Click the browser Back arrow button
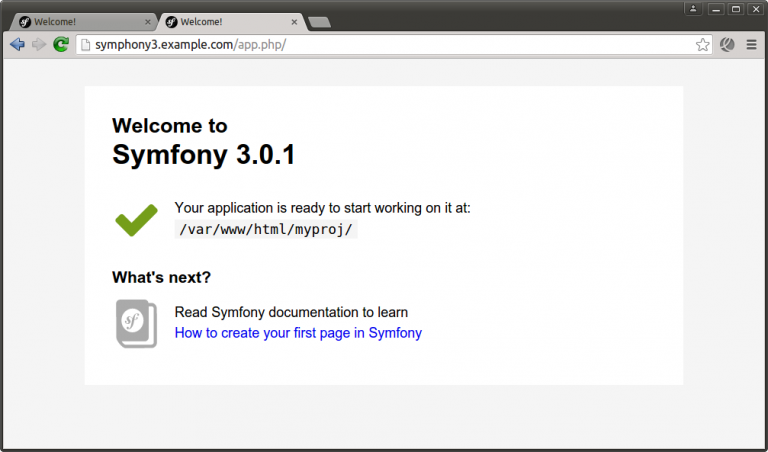This screenshot has height=452, width=768. pos(16,44)
